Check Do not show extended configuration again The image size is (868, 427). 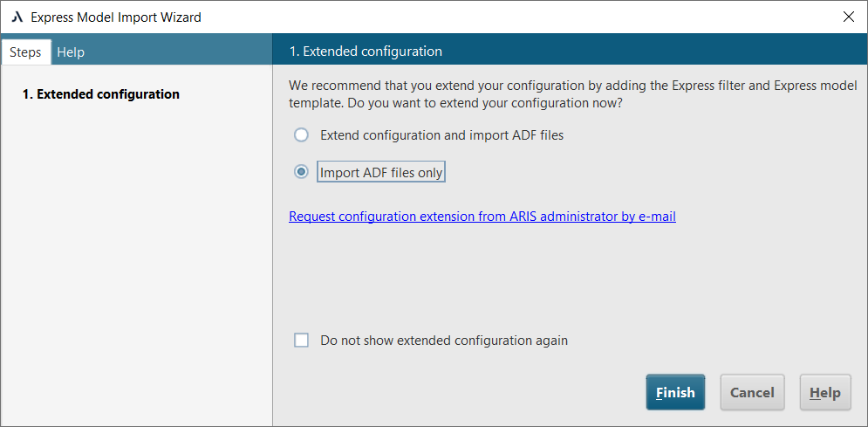coord(301,340)
